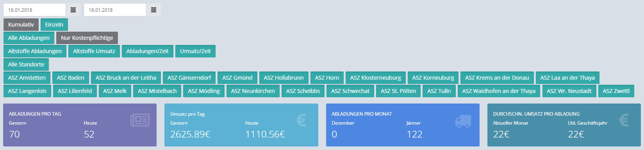Toggle Nur Kostenpflichtige filter
This screenshot has width=644, height=150.
pyautogui.click(x=87, y=38)
